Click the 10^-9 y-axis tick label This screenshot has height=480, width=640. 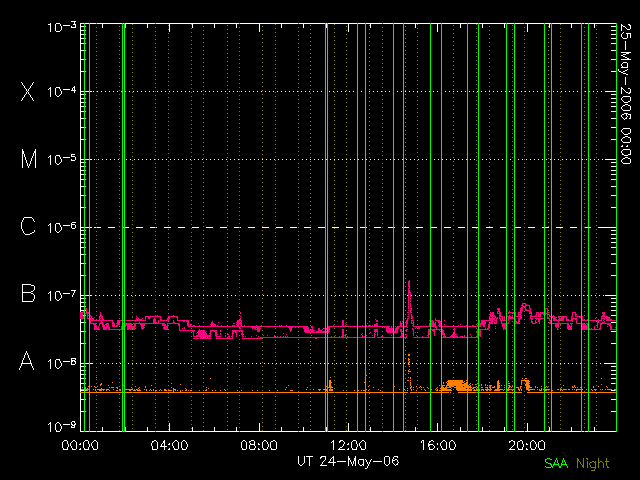62,426
